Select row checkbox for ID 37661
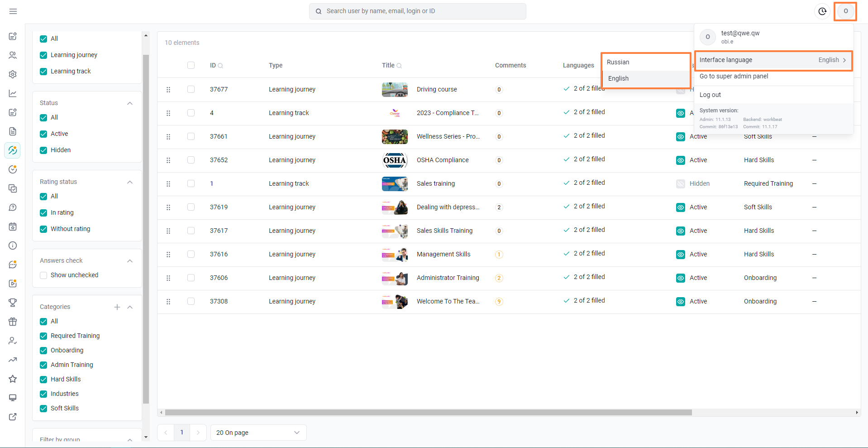The height and width of the screenshot is (448, 868). tap(191, 136)
